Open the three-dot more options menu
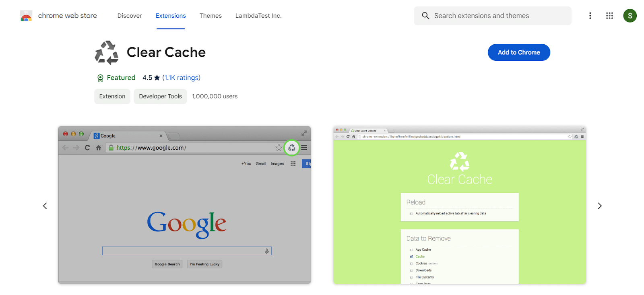 [590, 16]
